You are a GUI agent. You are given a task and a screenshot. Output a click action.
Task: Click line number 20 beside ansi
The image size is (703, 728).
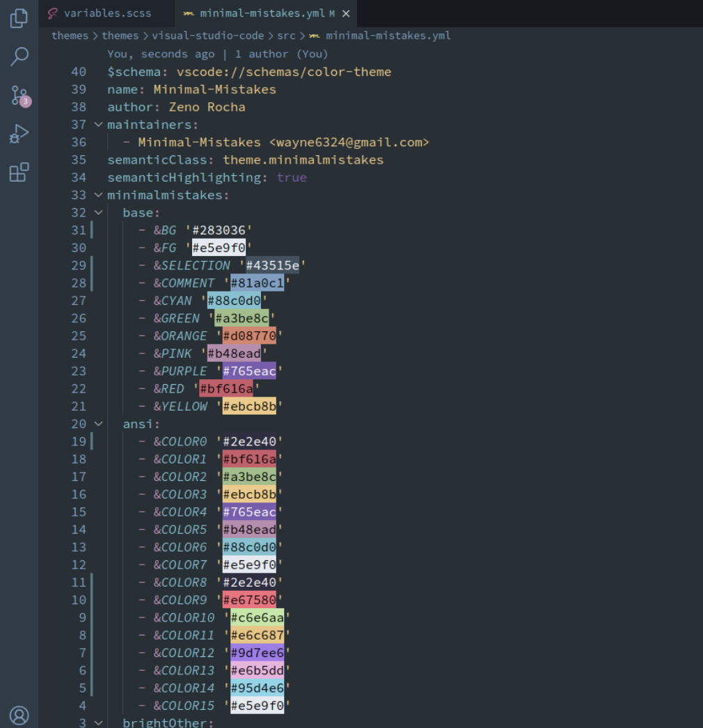79,424
